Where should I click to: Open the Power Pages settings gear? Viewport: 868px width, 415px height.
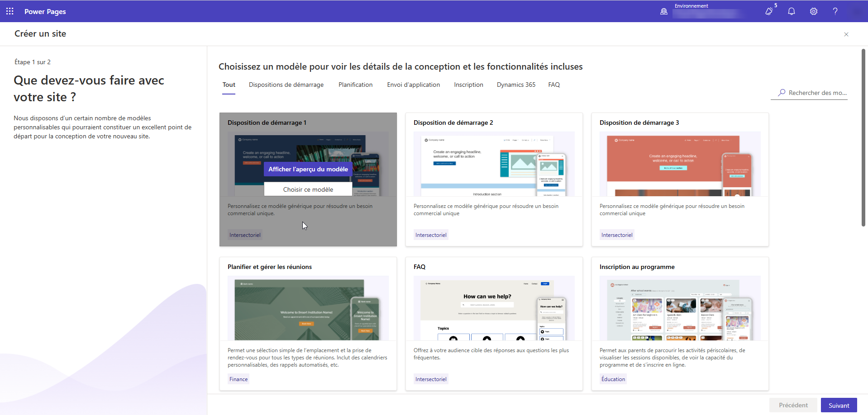pyautogui.click(x=814, y=11)
